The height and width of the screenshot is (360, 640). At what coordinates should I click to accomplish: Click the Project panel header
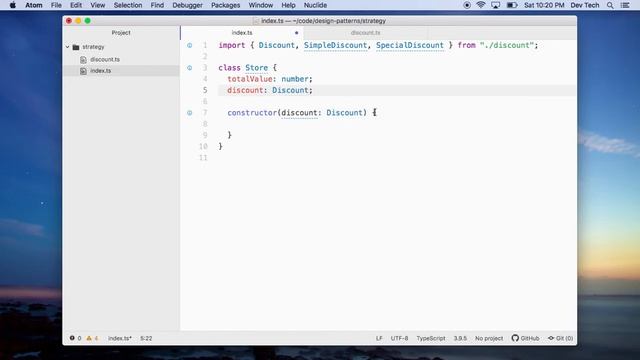[121, 33]
